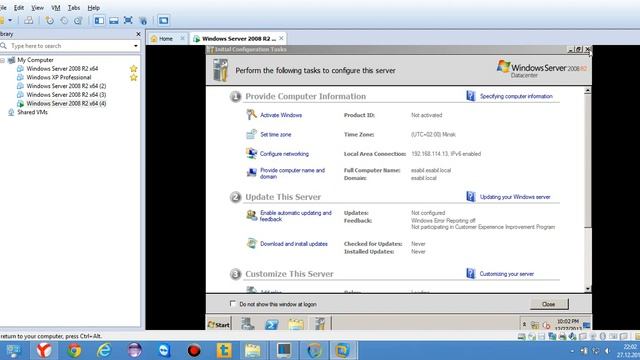Click the help icon for Specifying computer information

click(x=471, y=96)
